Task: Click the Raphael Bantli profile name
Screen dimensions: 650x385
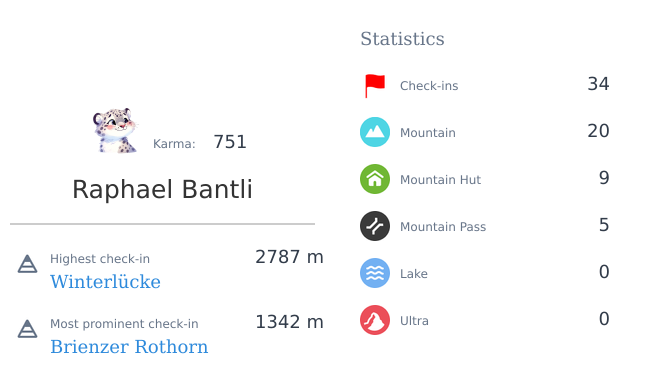Action: (162, 189)
